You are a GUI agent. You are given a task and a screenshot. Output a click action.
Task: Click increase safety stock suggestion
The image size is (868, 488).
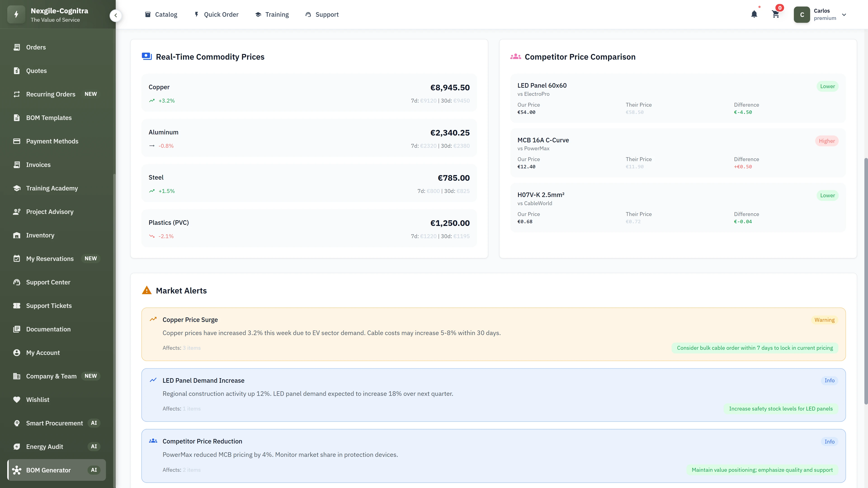point(781,408)
